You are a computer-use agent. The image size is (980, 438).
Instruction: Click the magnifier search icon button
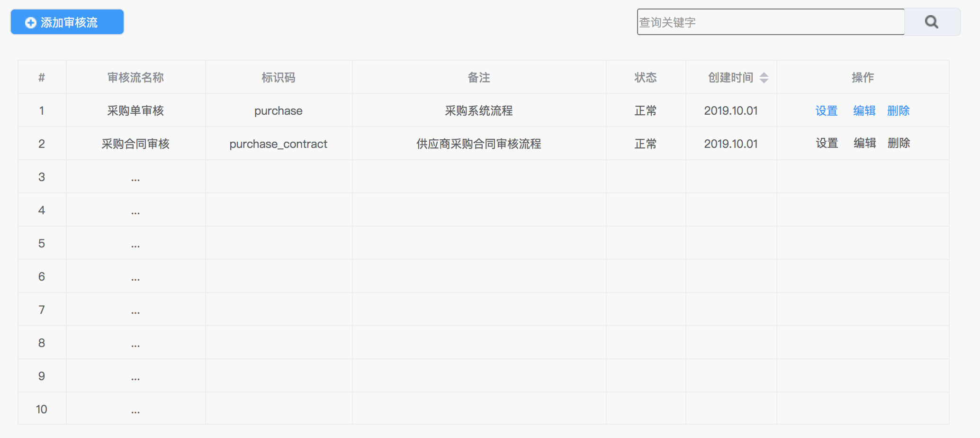pyautogui.click(x=932, y=22)
